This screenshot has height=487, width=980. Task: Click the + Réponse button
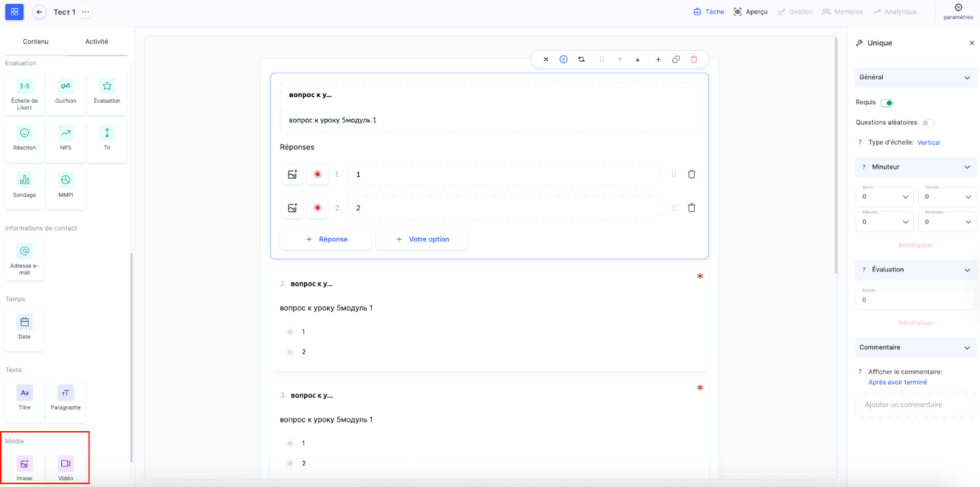326,240
